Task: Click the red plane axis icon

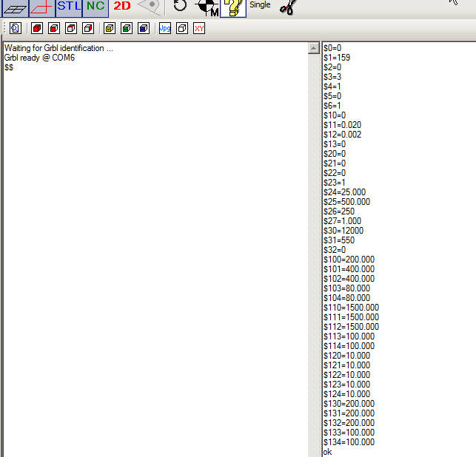Action: pyautogui.click(x=42, y=8)
